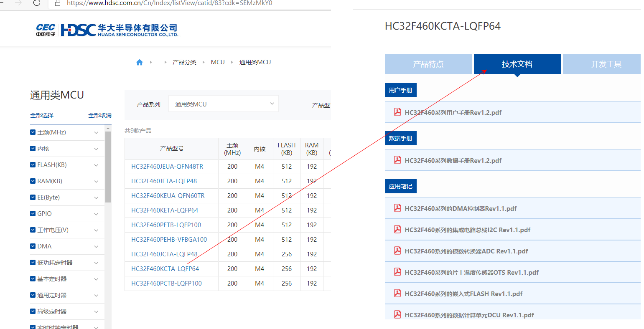Click MCU in the breadcrumb

click(x=218, y=62)
